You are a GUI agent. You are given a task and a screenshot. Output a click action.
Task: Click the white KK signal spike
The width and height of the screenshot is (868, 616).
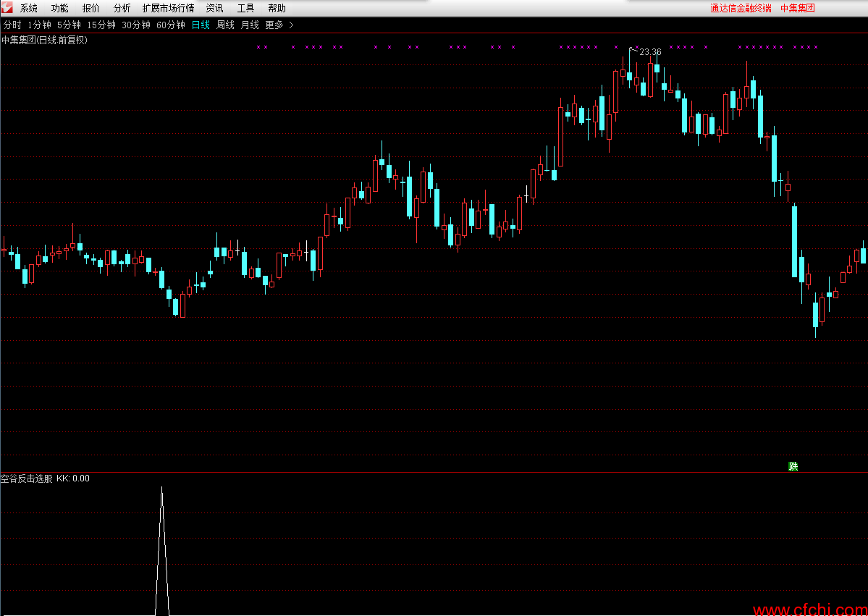click(161, 551)
